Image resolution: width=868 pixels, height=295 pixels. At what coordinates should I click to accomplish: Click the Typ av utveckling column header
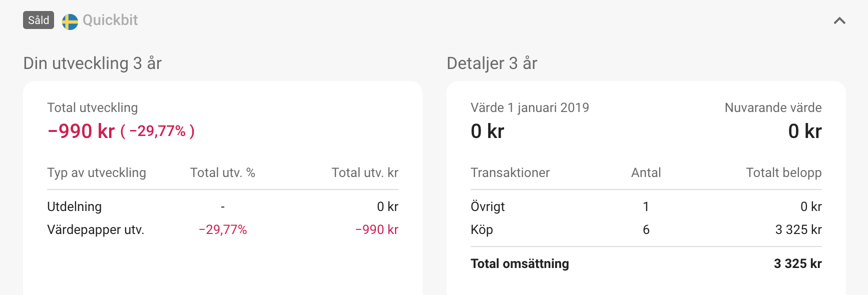coord(97,172)
